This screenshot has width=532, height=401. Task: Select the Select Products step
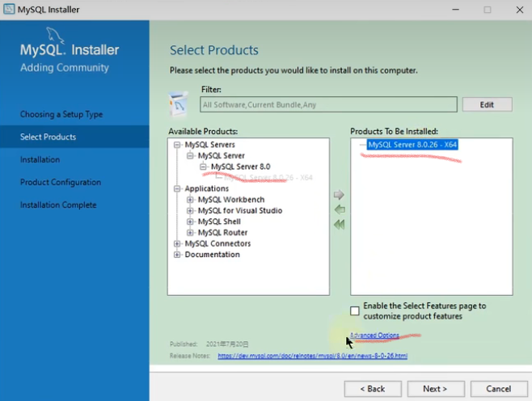tap(49, 137)
